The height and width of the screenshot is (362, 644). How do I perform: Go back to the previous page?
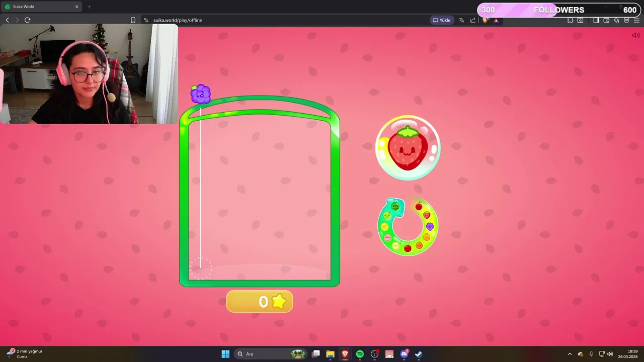click(7, 20)
